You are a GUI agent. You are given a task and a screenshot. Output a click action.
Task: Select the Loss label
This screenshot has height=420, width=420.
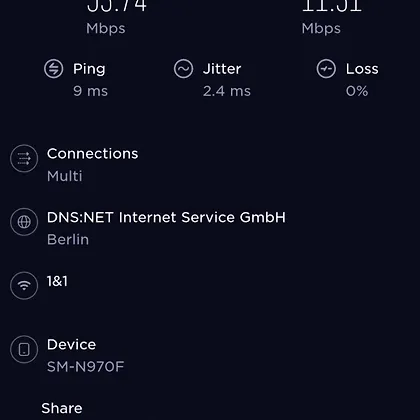(362, 69)
